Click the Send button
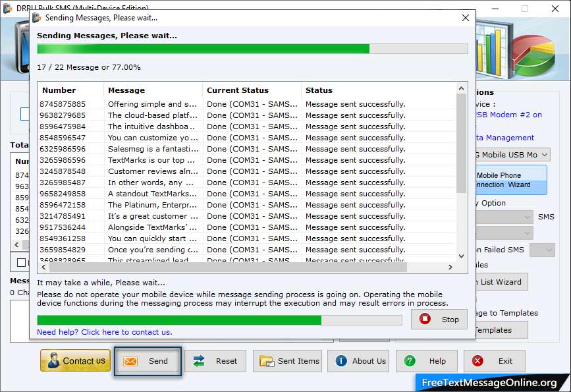Screen dimensions: 571x392 pyautogui.click(x=148, y=361)
